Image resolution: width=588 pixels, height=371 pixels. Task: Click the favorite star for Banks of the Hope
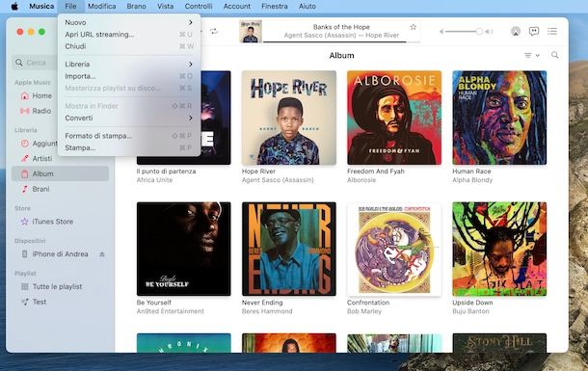[x=413, y=27]
